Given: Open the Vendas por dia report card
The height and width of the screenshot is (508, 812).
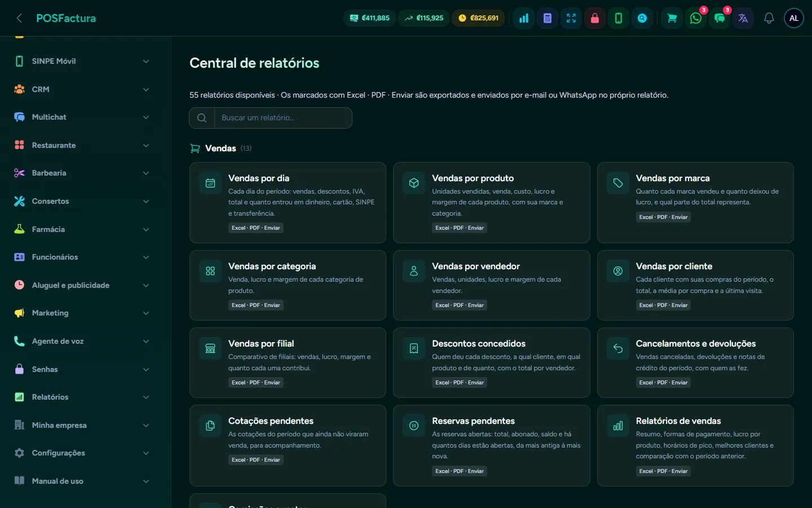Looking at the screenshot, I should [x=288, y=203].
